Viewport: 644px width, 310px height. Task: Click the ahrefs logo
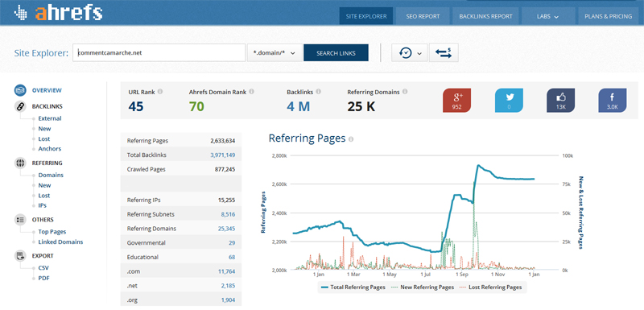click(x=57, y=13)
